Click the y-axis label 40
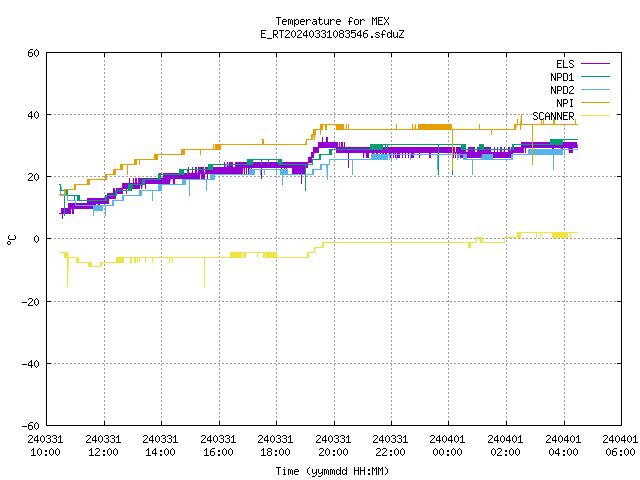This screenshot has width=640, height=480. [x=33, y=115]
